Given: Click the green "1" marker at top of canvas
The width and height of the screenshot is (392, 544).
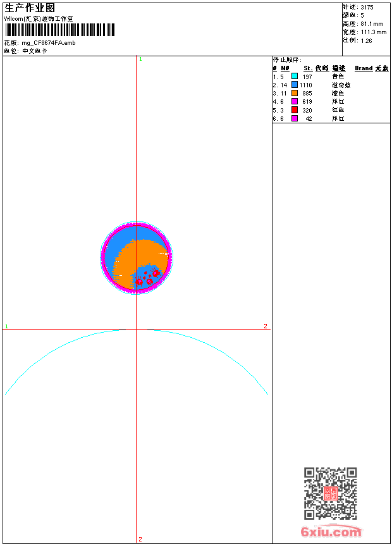Looking at the screenshot, I should click(x=140, y=59).
